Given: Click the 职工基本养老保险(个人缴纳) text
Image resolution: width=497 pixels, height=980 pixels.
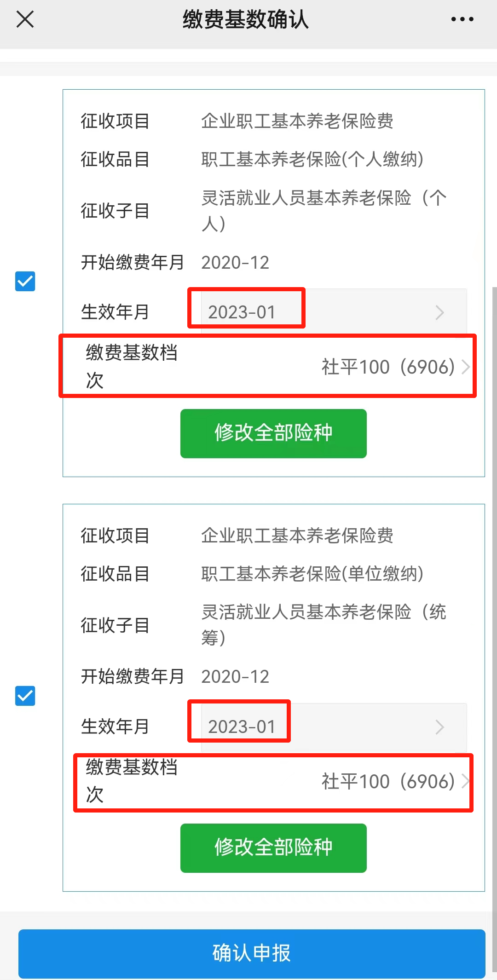Looking at the screenshot, I should (314, 159).
